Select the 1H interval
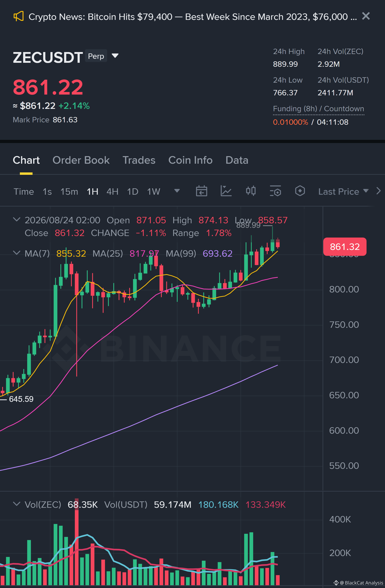 92,191
